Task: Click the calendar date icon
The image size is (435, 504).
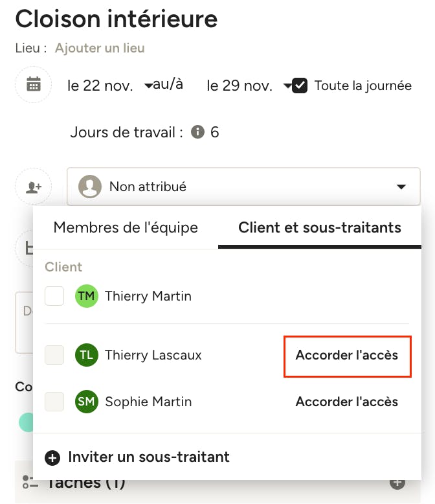Action: point(34,84)
